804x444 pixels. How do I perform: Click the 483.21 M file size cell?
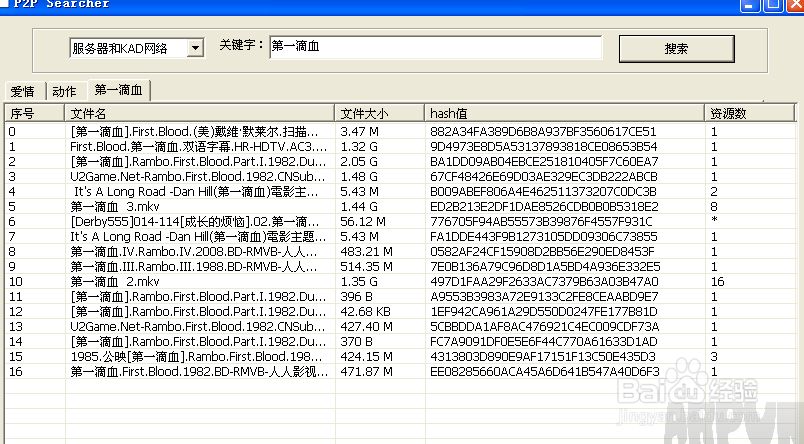(x=366, y=252)
